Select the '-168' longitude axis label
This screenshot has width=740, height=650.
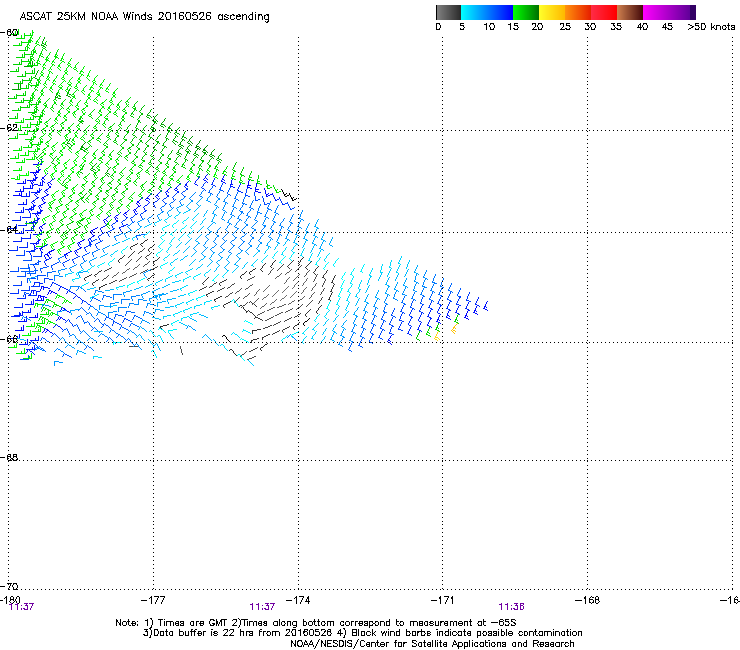[587, 600]
